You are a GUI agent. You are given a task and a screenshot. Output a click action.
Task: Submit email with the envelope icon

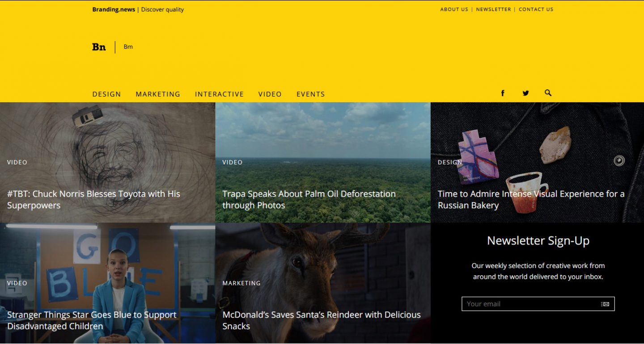tap(605, 304)
